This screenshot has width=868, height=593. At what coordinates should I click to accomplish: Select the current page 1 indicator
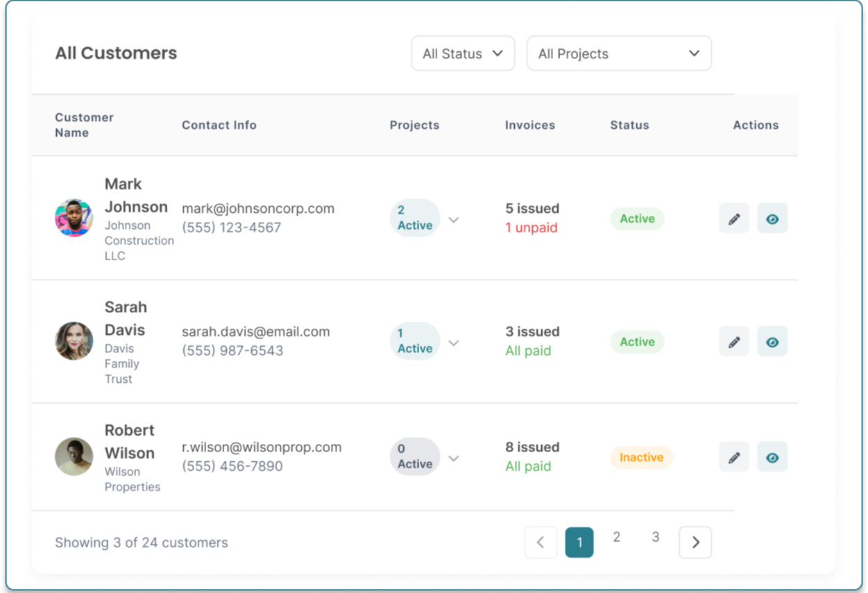[x=579, y=542]
